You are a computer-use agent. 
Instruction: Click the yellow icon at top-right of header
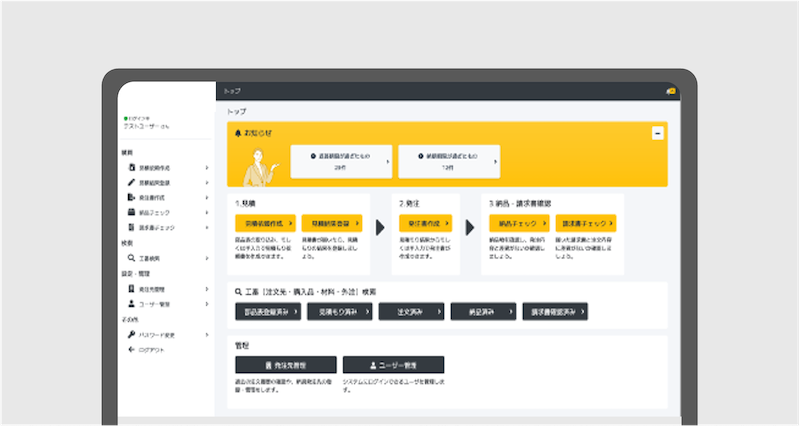pyautogui.click(x=671, y=90)
